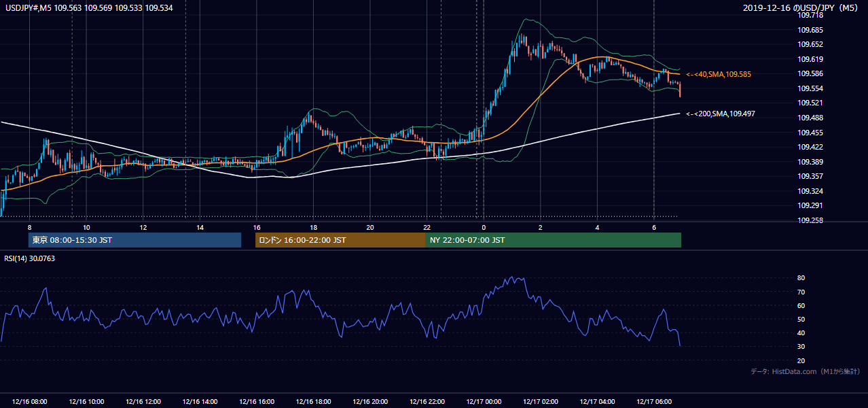Select the 200 SMA label 109.497
The image size is (868, 408).
(x=721, y=114)
